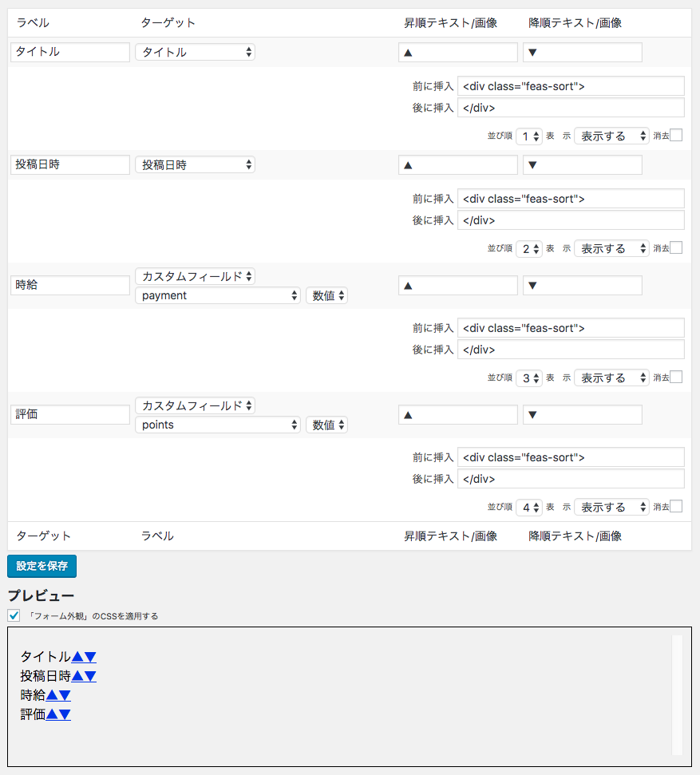Open カスタムフィールド dropdown in 時給 row
The height and width of the screenshot is (775, 700).
pyautogui.click(x=196, y=276)
